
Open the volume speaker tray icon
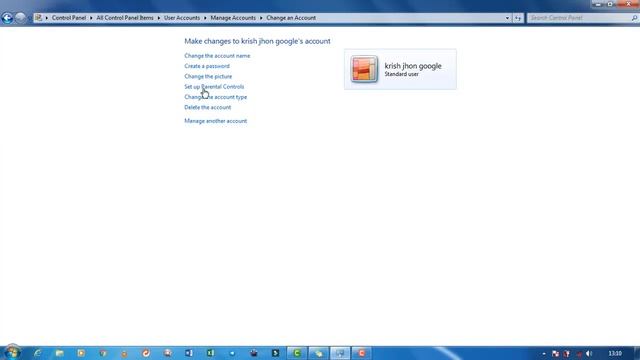589,353
